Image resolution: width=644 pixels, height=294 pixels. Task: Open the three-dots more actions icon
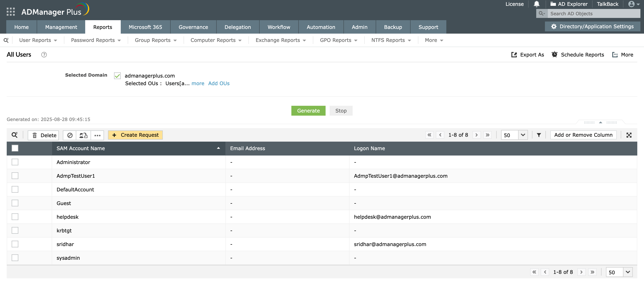point(97,135)
